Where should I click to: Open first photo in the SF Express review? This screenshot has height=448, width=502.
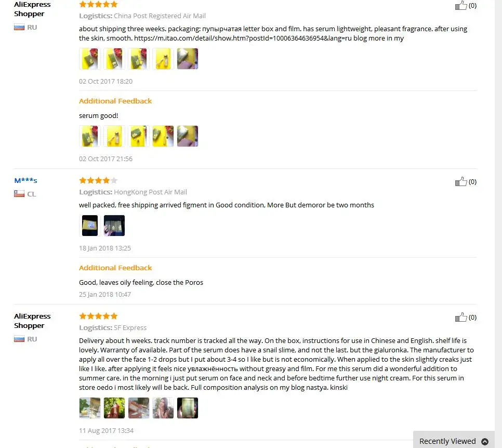pyautogui.click(x=90, y=408)
